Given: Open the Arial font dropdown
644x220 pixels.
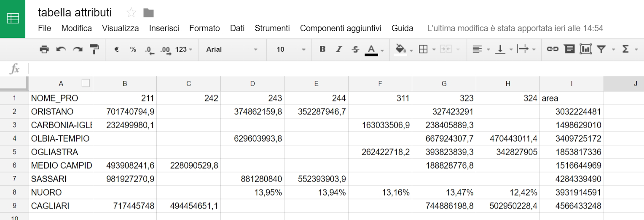Looking at the screenshot, I should click(x=231, y=49).
